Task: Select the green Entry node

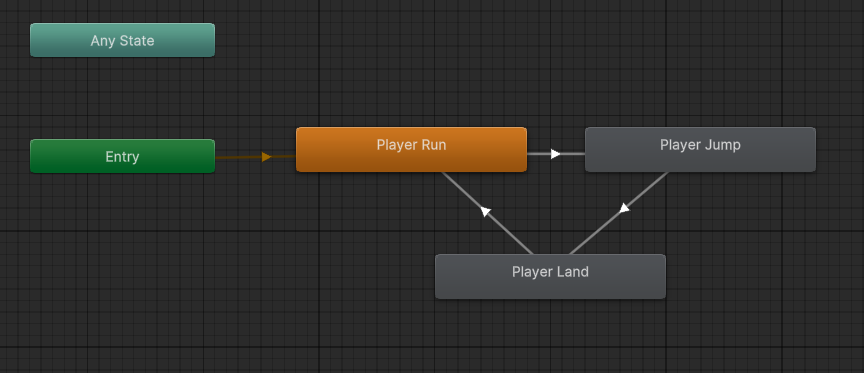Action: (122, 156)
